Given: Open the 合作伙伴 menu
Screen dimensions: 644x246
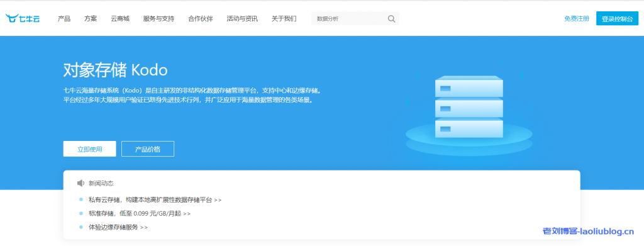Looking at the screenshot, I should (x=201, y=18).
